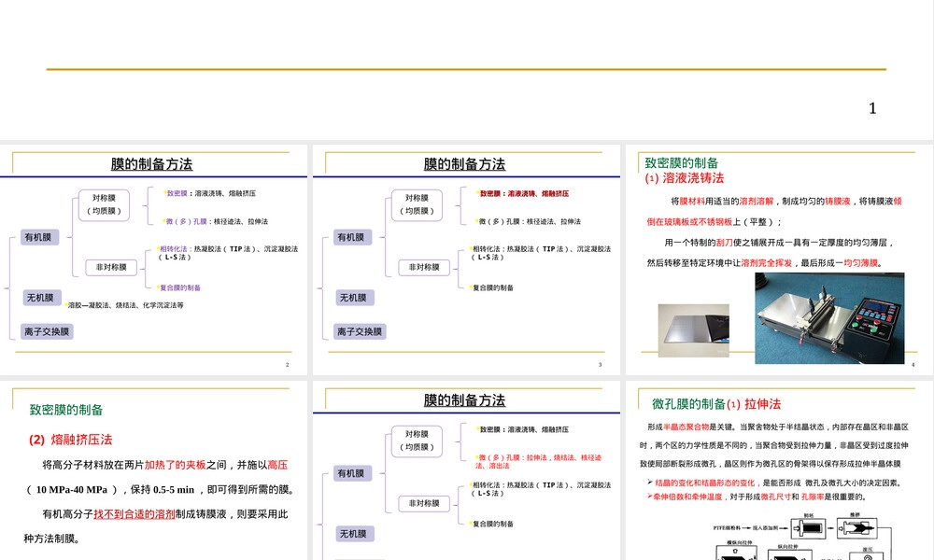Image resolution: width=934 pixels, height=560 pixels.
Task: Click the red text "半晶态聚合物"
Action: 686,427
